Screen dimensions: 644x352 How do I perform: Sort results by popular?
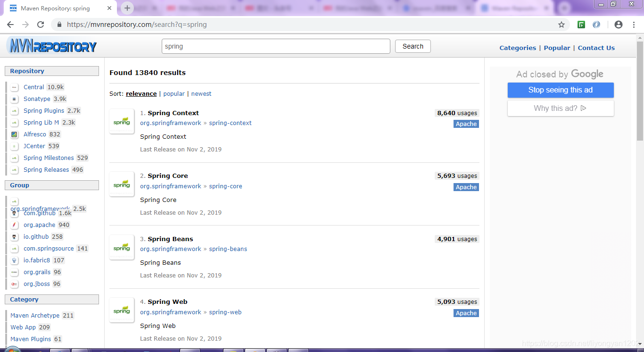tap(174, 93)
